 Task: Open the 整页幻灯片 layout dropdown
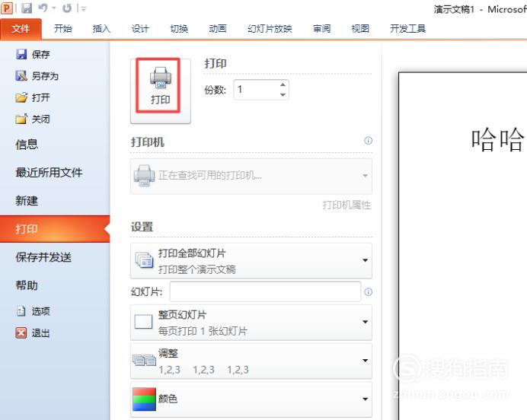[251, 323]
